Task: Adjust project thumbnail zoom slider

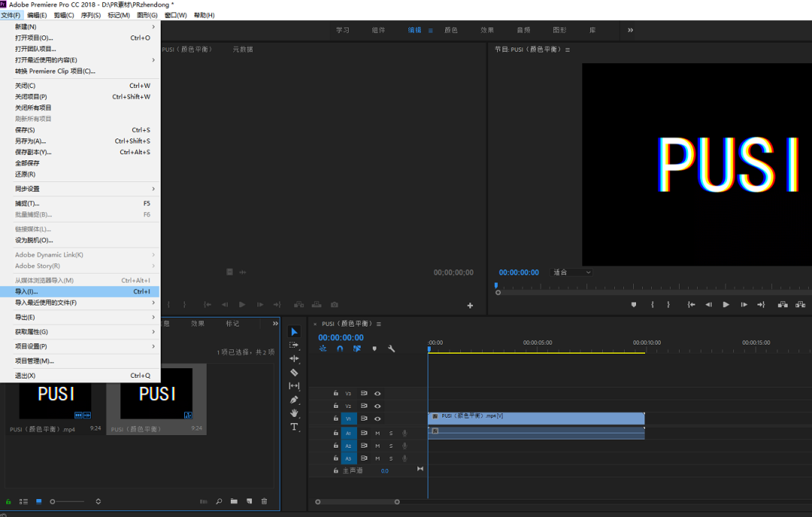Action: 68,501
